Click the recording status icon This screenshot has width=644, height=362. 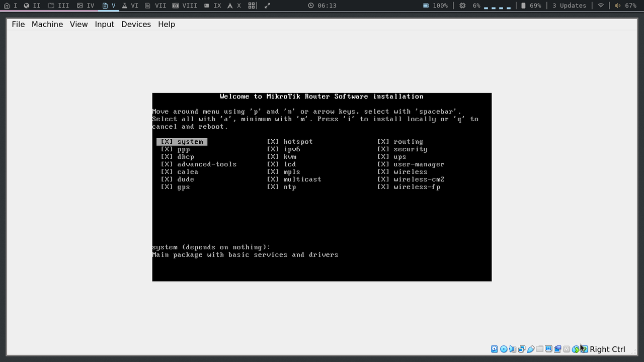point(557,349)
